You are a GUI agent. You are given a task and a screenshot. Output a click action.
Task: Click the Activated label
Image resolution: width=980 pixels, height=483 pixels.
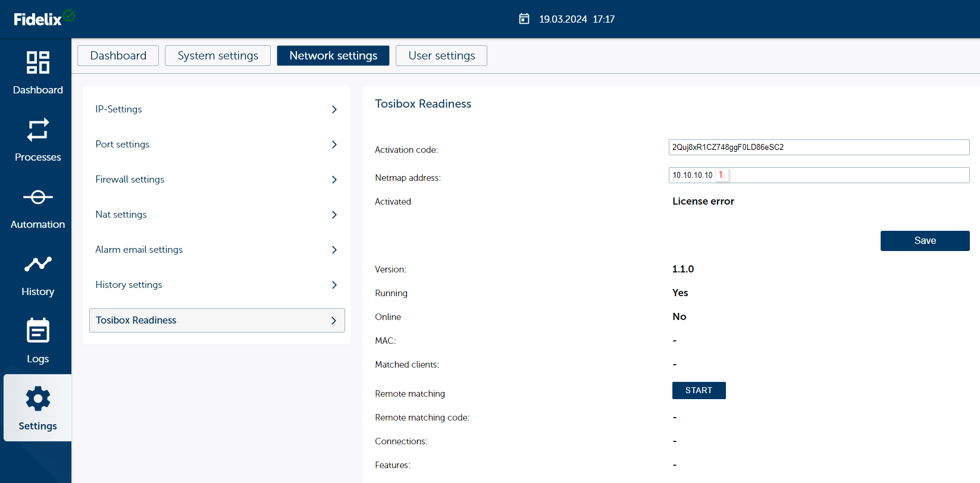pos(393,202)
